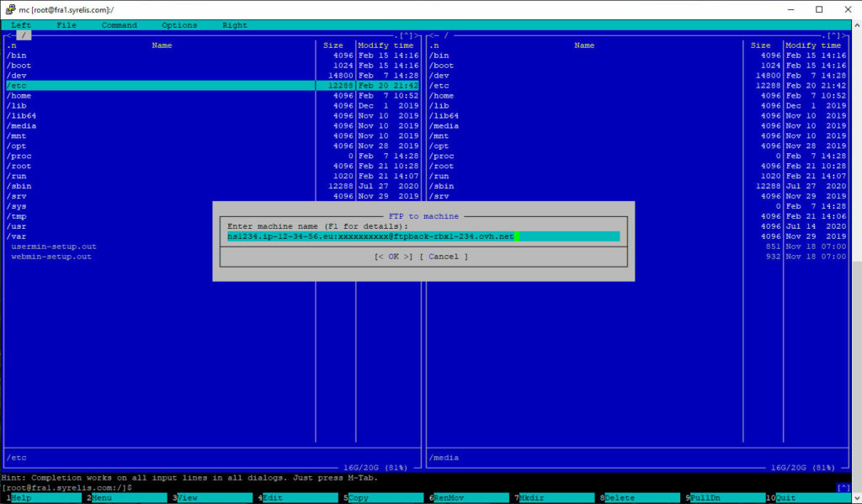Click the PuTTY icon in title bar
The width and height of the screenshot is (862, 504).
pyautogui.click(x=10, y=9)
